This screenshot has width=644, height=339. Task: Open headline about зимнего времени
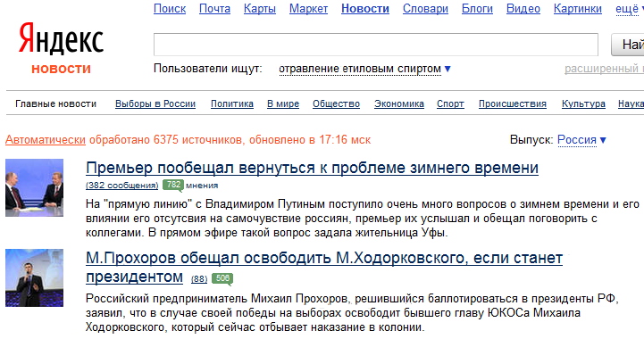click(312, 168)
